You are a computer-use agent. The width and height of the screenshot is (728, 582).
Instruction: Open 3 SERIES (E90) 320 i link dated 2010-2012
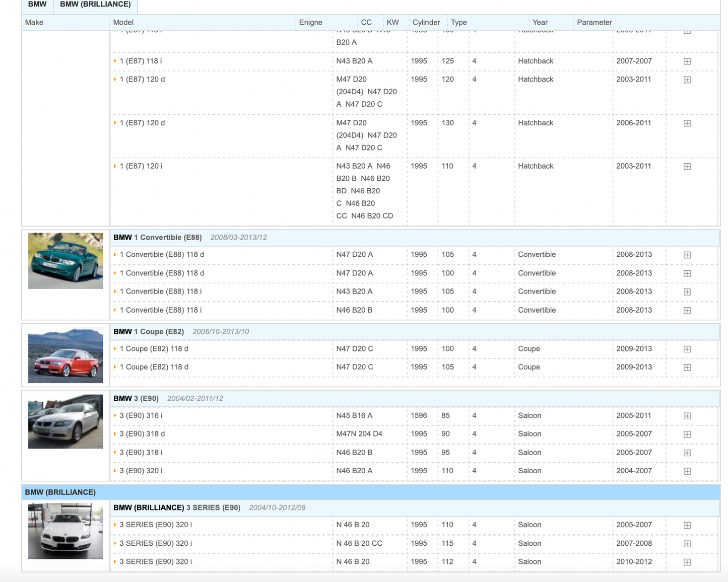tap(156, 561)
